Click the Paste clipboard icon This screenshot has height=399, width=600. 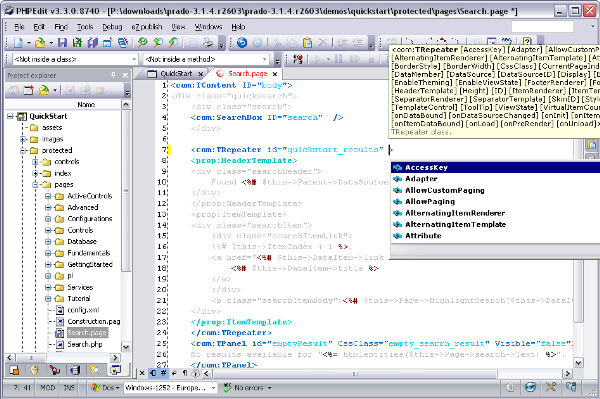coord(307,42)
